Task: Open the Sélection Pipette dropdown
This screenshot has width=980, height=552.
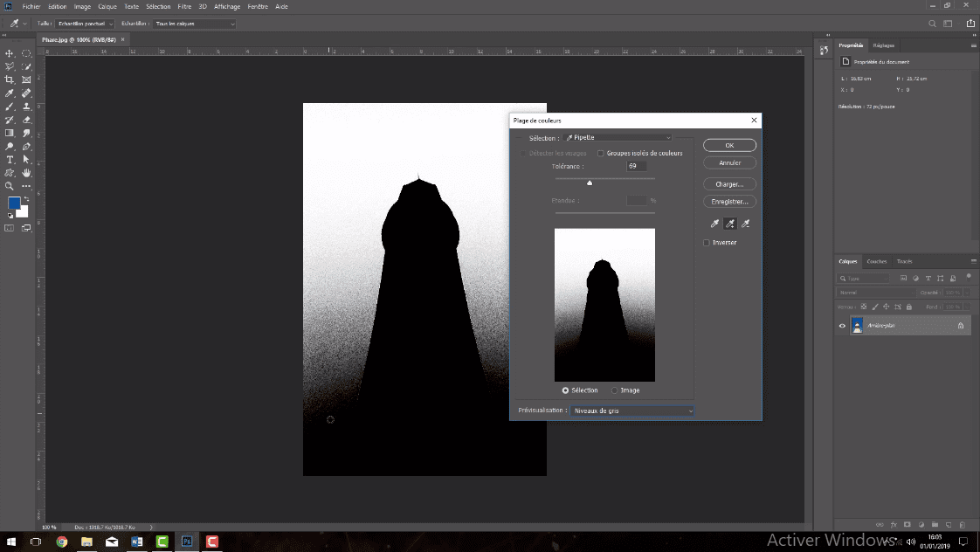Action: (x=618, y=137)
